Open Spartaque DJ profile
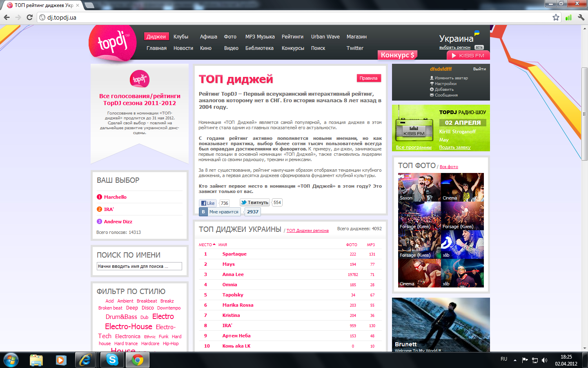 pyautogui.click(x=234, y=254)
